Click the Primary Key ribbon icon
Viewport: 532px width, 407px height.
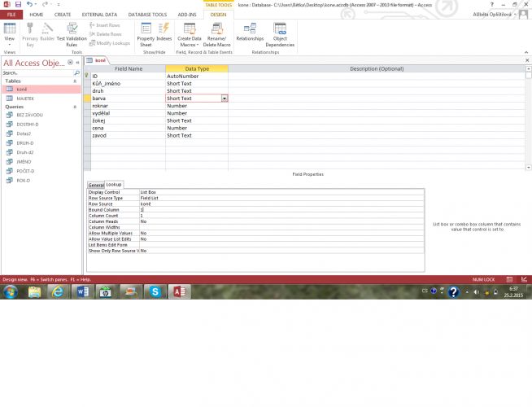point(30,35)
